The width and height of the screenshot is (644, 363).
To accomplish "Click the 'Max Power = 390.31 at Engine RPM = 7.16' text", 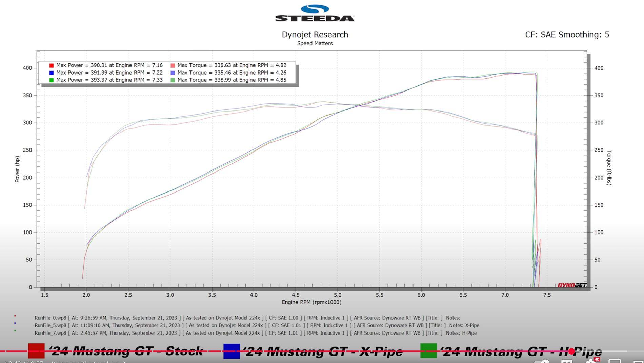I will point(109,65).
